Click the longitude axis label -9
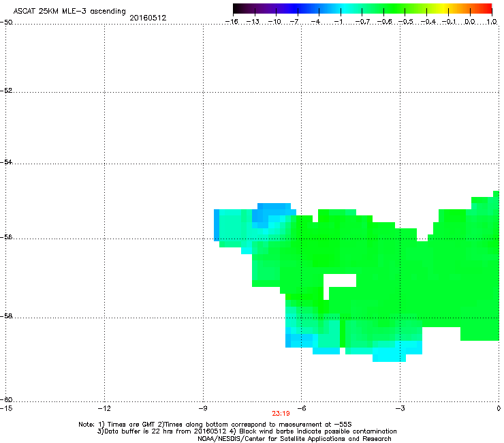504x443 pixels. click(203, 408)
